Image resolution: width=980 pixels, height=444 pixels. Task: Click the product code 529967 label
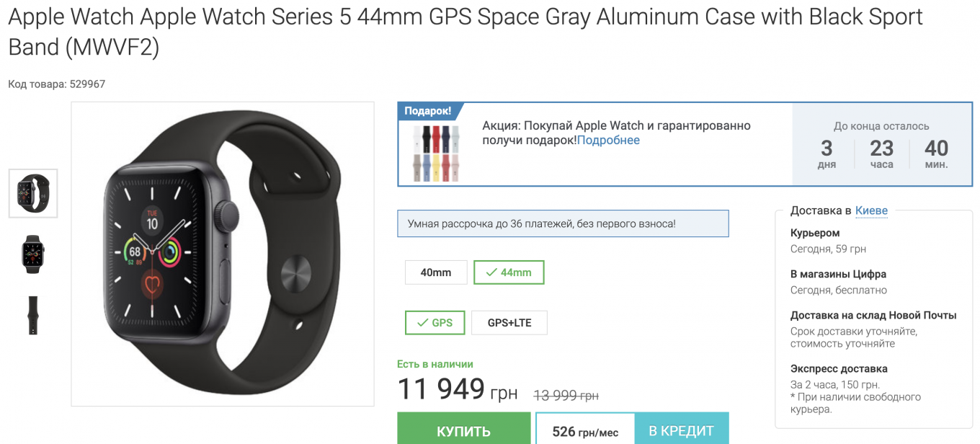coord(55,84)
